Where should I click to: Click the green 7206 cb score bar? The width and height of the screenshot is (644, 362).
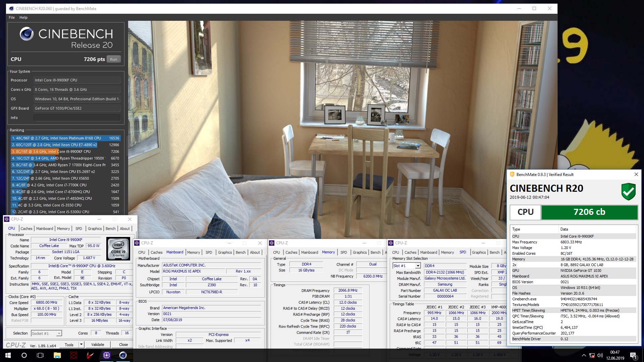pos(589,212)
